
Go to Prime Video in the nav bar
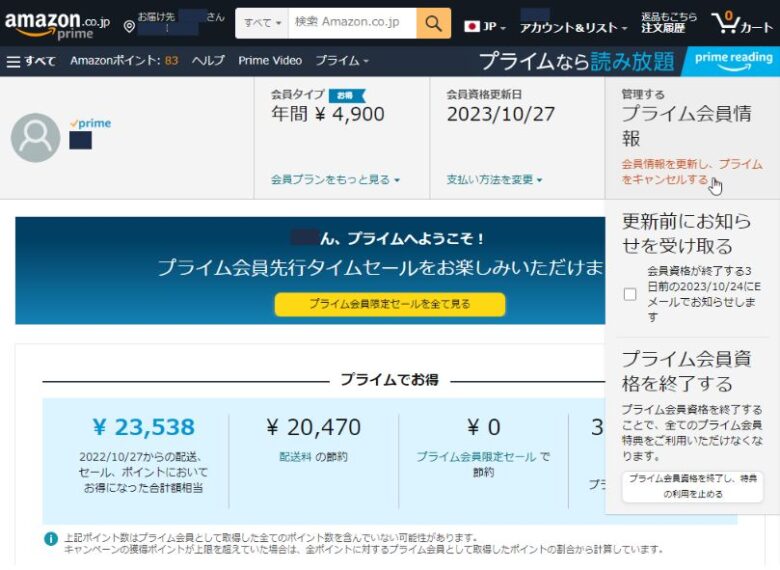click(x=270, y=61)
